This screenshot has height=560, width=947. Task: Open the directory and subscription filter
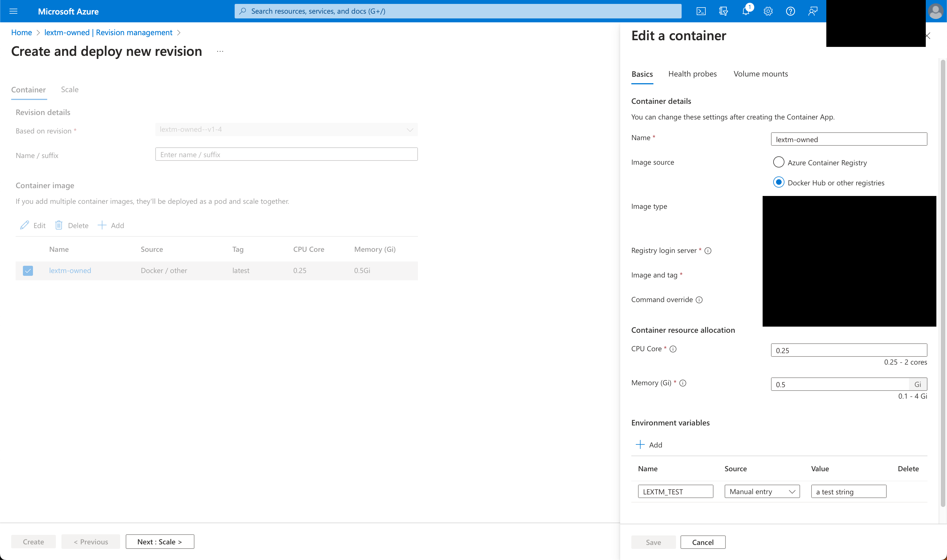coord(723,11)
